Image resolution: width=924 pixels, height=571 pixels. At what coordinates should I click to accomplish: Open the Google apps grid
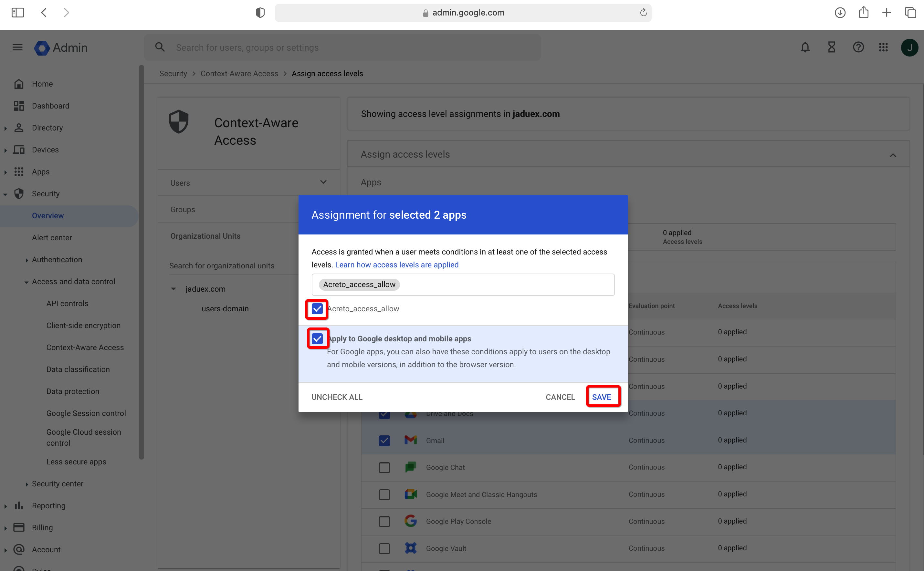[x=883, y=47]
